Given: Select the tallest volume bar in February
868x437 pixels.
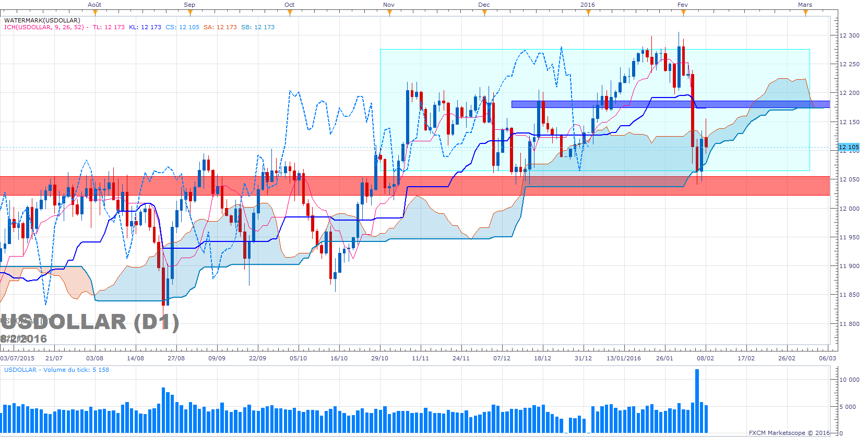Looking at the screenshot, I should point(697,401).
